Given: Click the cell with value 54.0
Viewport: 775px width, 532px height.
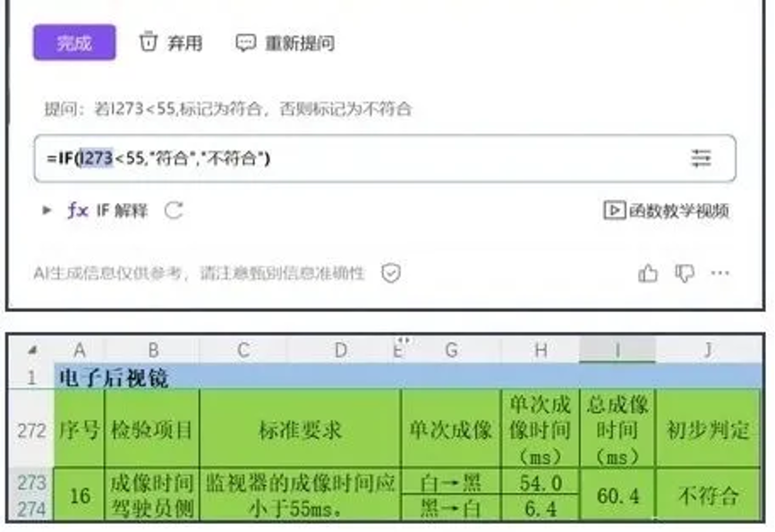Looking at the screenshot, I should pos(541,482).
